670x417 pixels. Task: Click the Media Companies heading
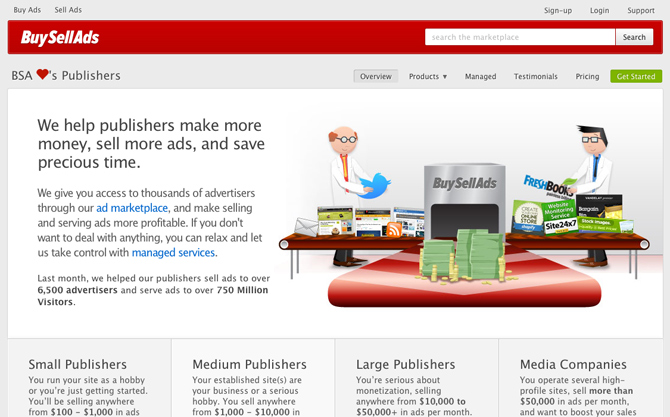point(573,364)
